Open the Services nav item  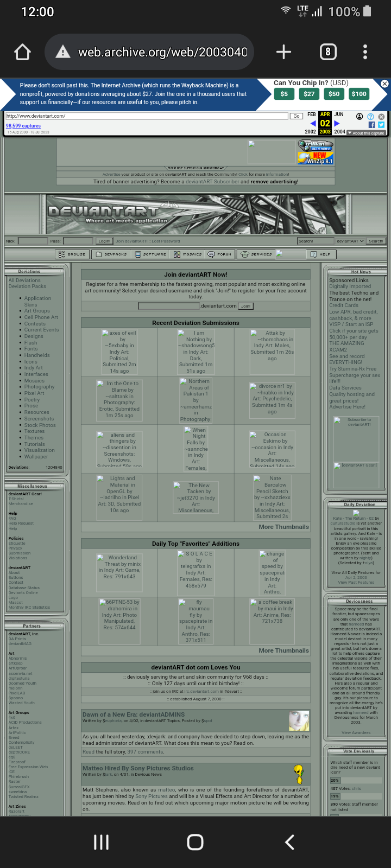point(256,254)
